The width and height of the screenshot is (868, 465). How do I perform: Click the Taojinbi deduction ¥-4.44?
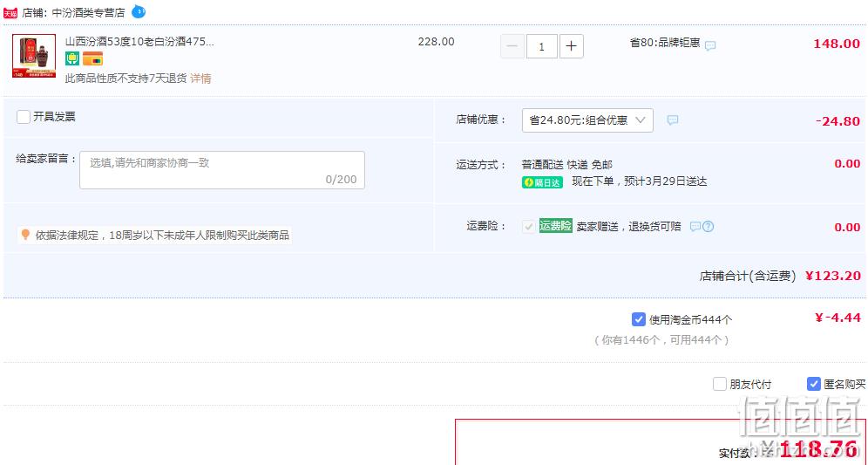pos(837,318)
